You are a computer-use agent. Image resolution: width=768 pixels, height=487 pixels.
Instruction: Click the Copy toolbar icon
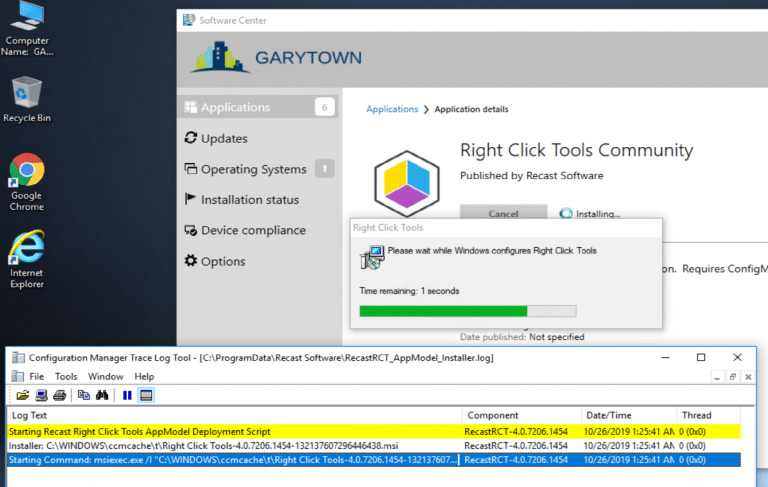coord(84,395)
